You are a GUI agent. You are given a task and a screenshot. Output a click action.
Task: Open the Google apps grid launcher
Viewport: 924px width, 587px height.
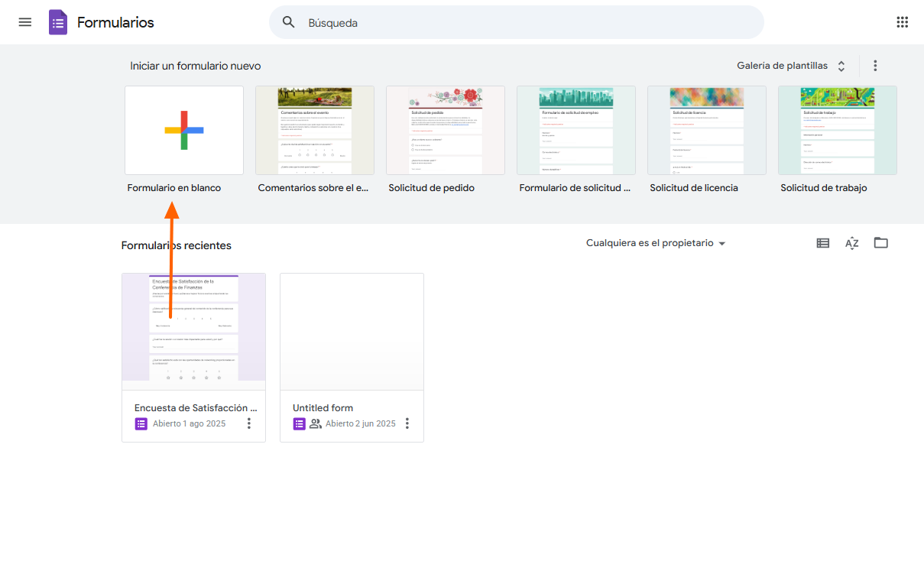coord(902,22)
